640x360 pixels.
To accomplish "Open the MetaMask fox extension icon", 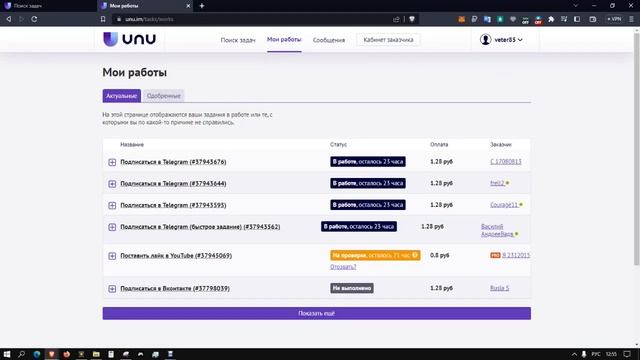I will 462,19.
